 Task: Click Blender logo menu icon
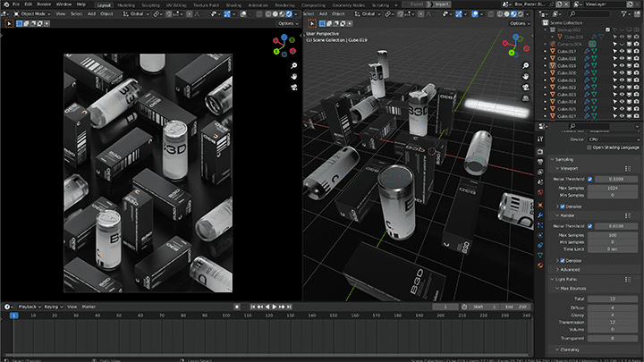5,4
